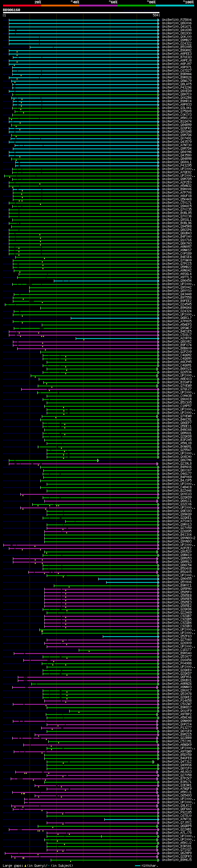Open hit UniRef100_Q8GV06
Image resolution: width=197 pixels, height=868 pixels.
(177, 23)
